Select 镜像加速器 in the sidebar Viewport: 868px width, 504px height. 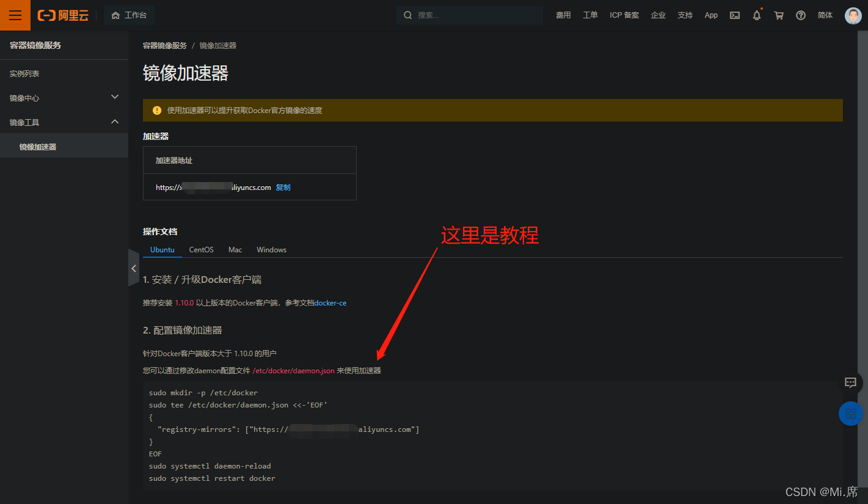[64, 147]
